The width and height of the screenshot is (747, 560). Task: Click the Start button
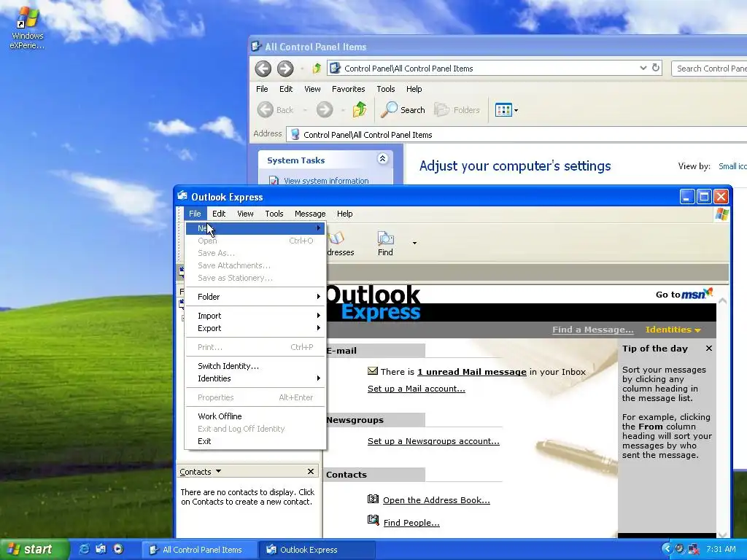pos(34,550)
